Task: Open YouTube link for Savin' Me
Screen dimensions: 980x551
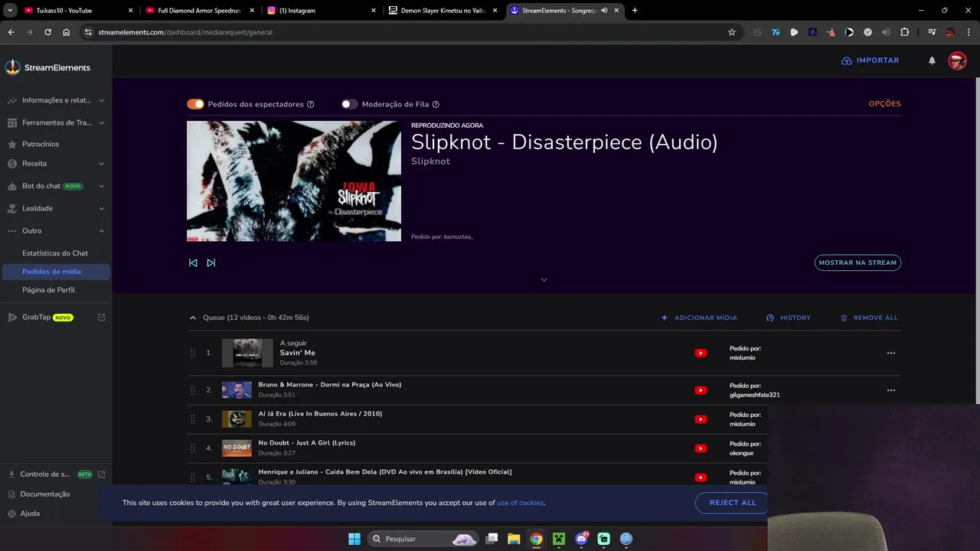Action: tap(701, 353)
